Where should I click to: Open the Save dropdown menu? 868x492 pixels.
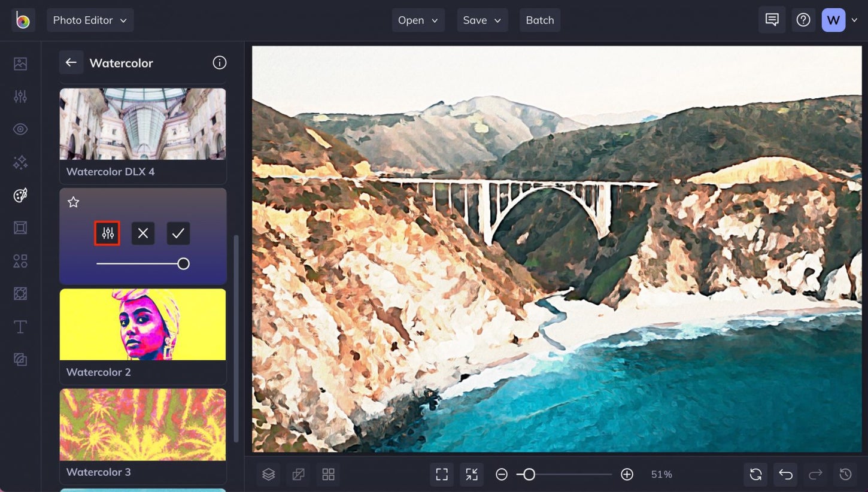[482, 20]
